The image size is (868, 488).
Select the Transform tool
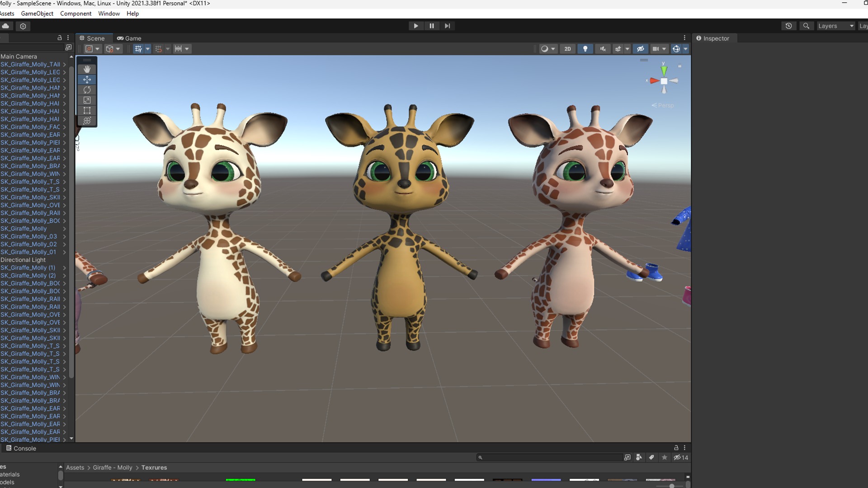(x=87, y=121)
